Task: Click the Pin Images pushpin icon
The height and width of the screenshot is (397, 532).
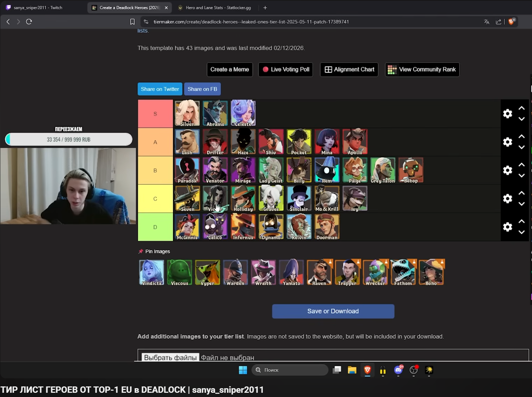Action: (141, 251)
